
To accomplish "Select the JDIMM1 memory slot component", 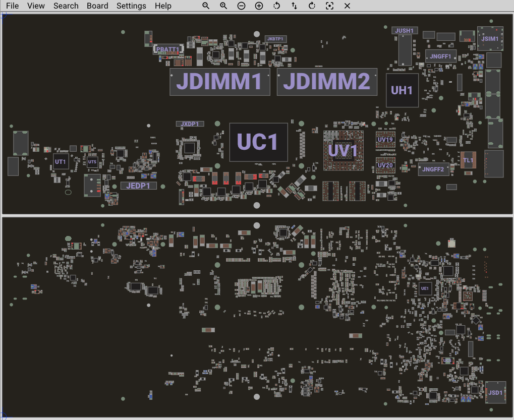I will [219, 82].
